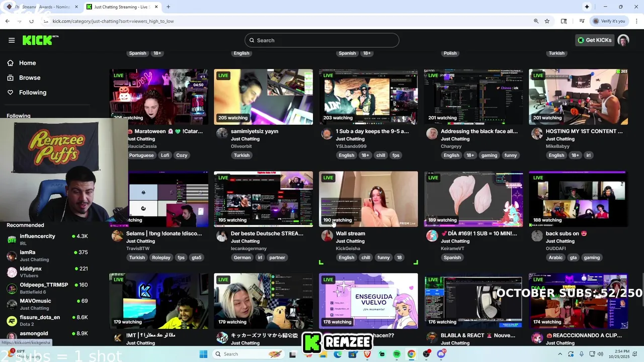The image size is (644, 362).
Task: Click KeirameVT streamer avatar
Action: pyautogui.click(x=432, y=235)
